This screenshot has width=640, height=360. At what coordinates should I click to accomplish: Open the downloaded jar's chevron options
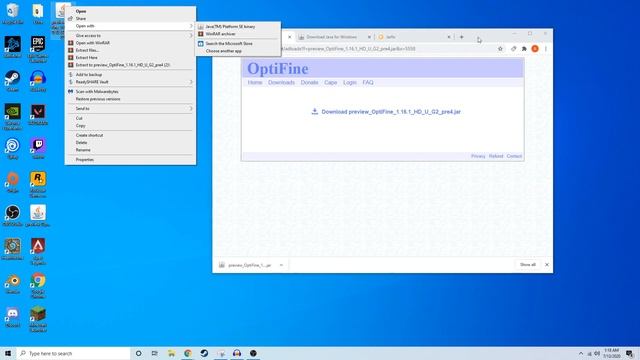click(281, 265)
